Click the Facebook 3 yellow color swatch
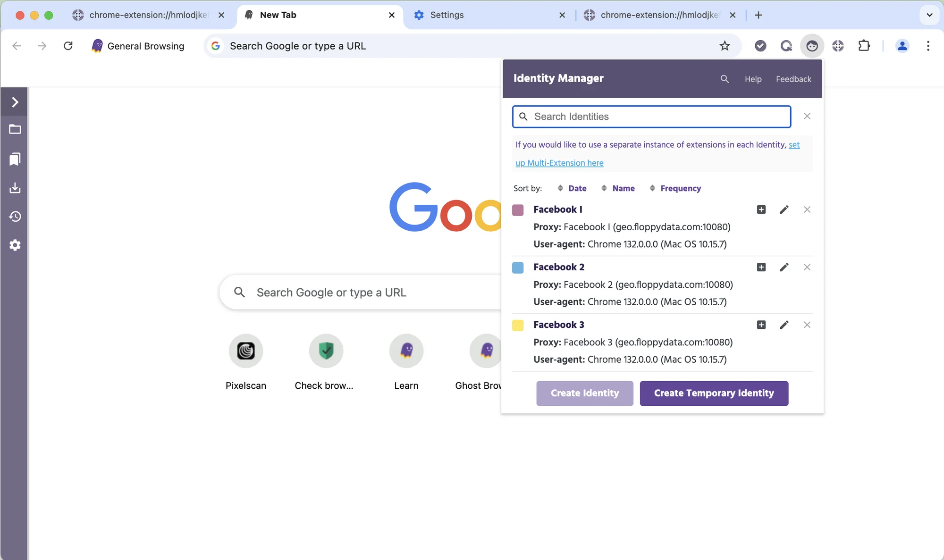The height and width of the screenshot is (560, 944). pos(518,325)
